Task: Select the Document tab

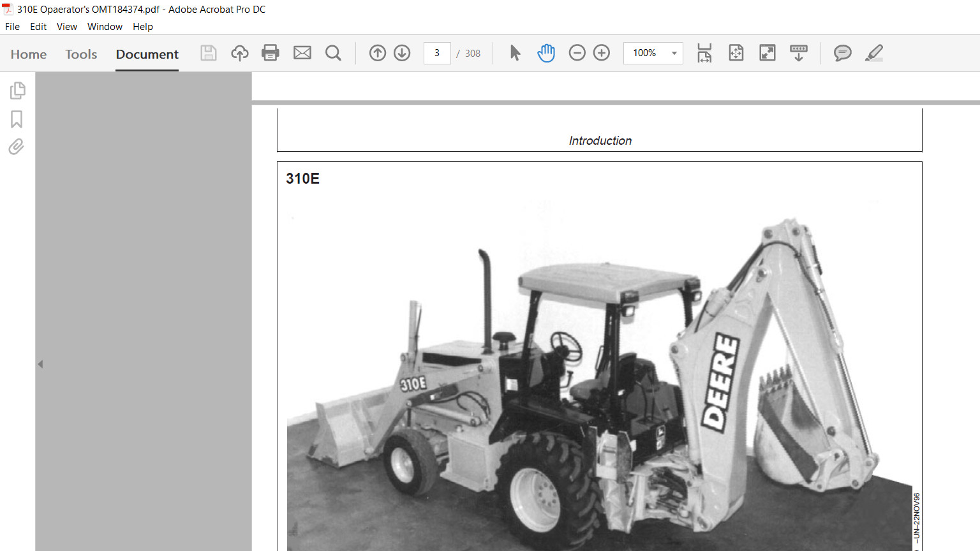Action: click(x=147, y=54)
